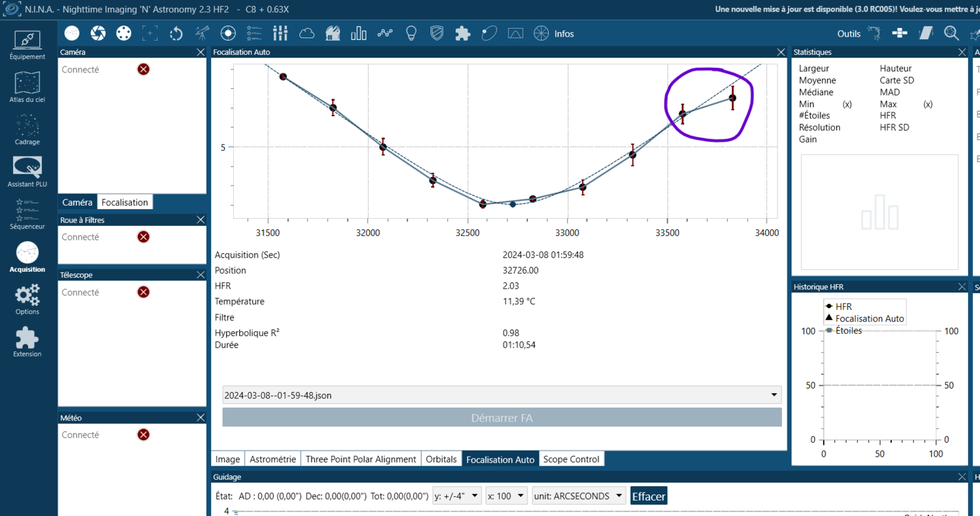Close the Télescope panel
The image size is (980, 516).
[201, 275]
